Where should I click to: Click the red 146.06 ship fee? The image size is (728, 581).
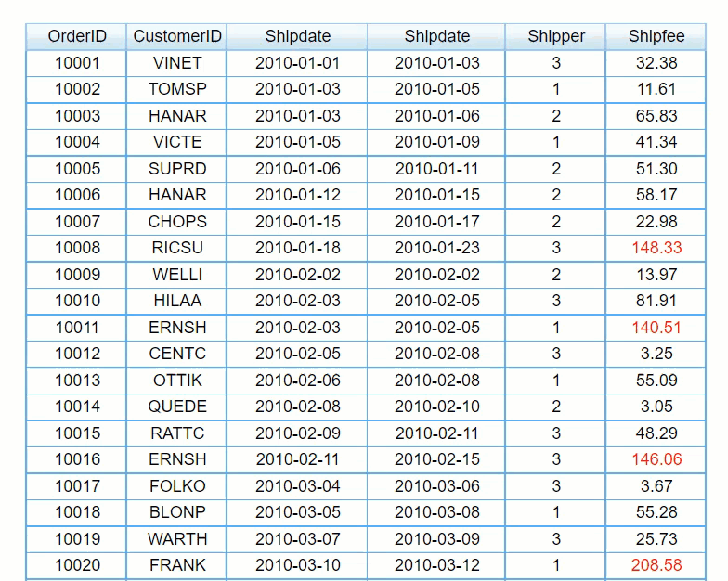pyautogui.click(x=656, y=459)
